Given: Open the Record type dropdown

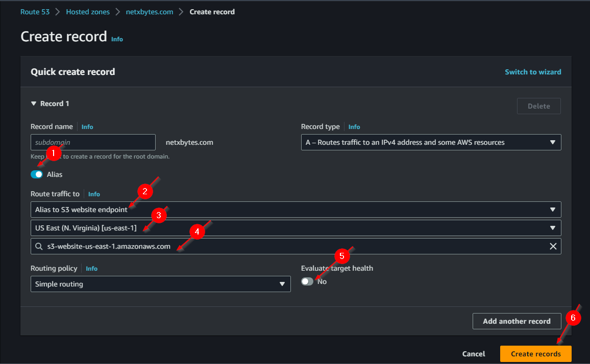Looking at the screenshot, I should click(x=431, y=142).
